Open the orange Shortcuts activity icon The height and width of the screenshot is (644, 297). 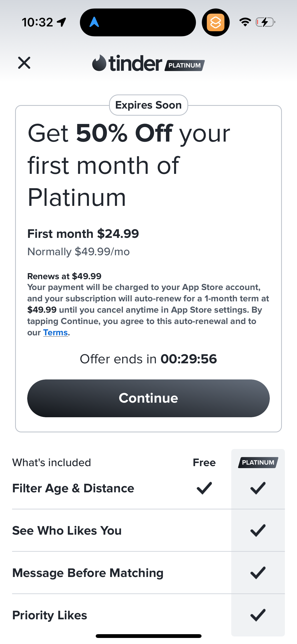click(215, 22)
